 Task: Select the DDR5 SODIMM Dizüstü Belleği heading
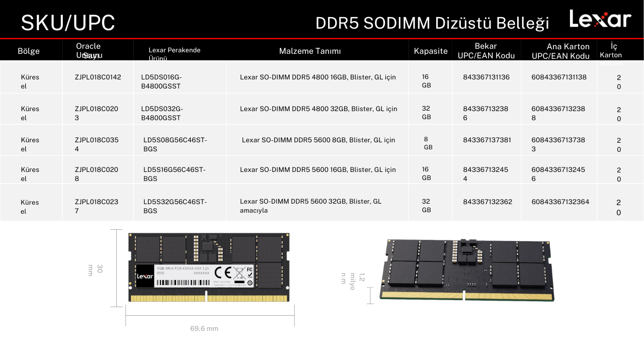point(432,23)
